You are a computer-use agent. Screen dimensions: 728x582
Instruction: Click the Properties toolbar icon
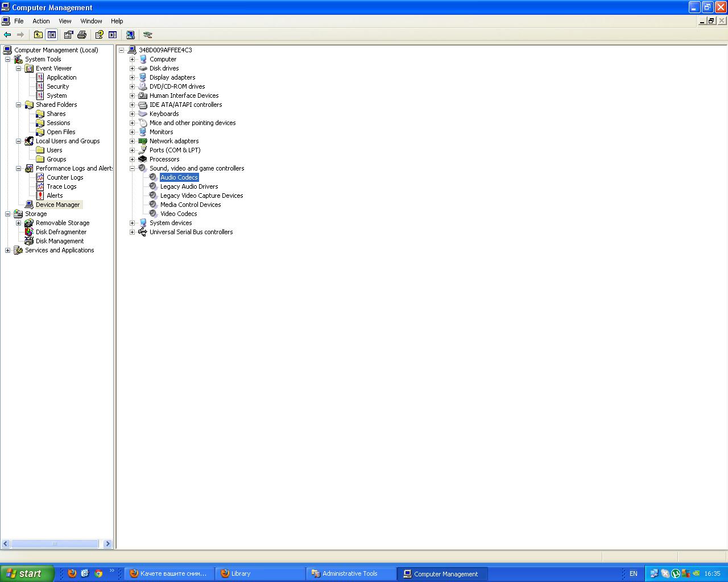pos(68,35)
